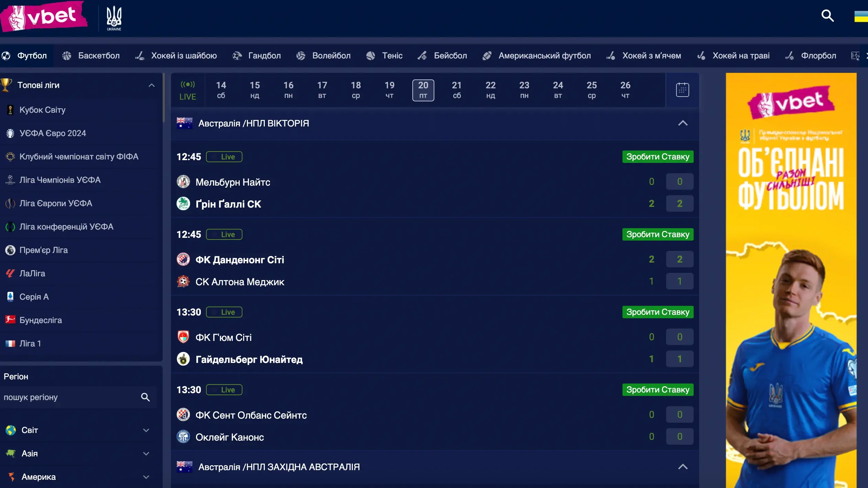Enable Live view for the ФК Г'юм Сіті match

tap(224, 312)
